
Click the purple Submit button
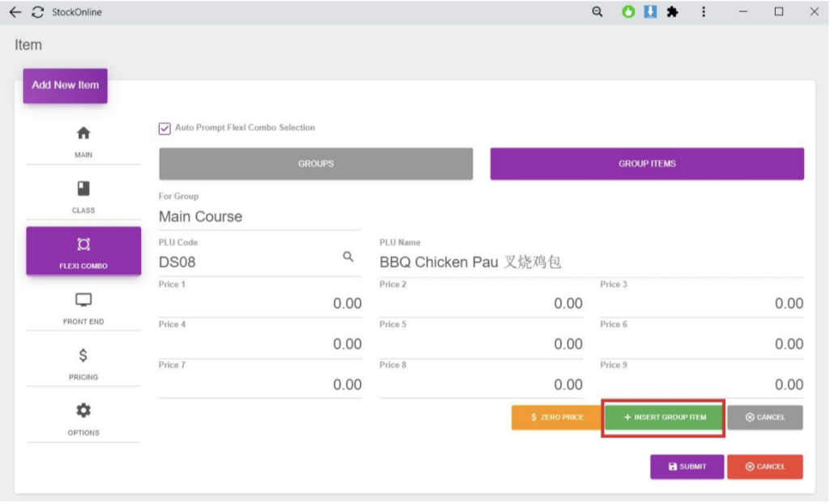point(687,467)
